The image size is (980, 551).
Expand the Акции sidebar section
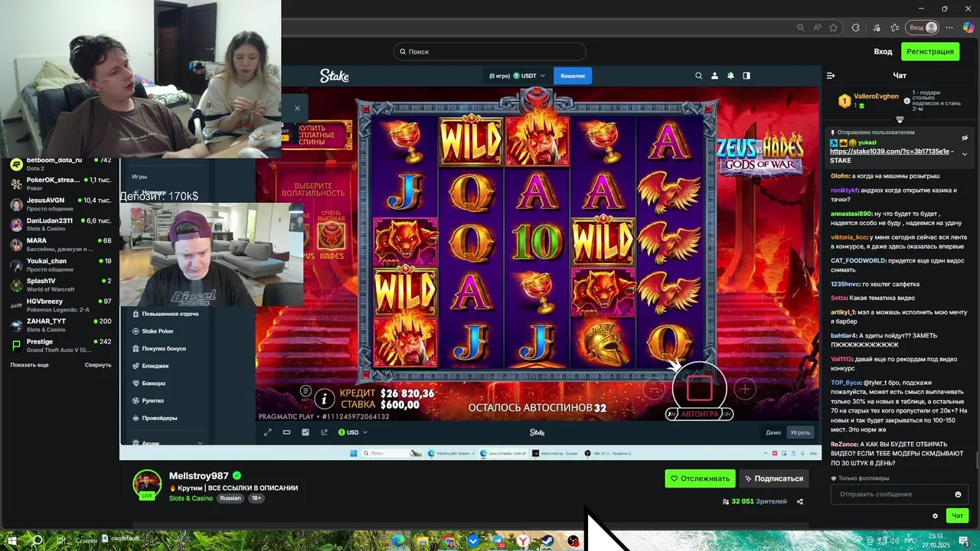[200, 442]
